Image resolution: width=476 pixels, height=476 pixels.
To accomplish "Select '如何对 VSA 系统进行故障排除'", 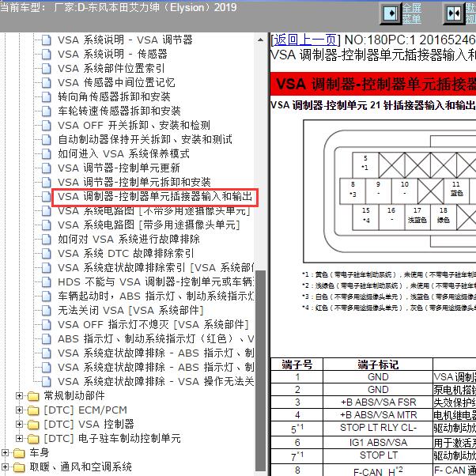I will [129, 240].
